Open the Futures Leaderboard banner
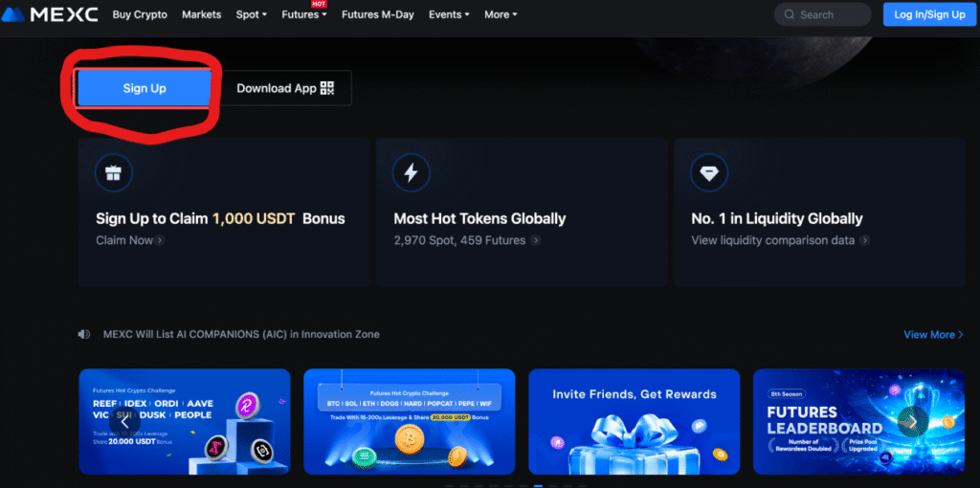Image resolution: width=980 pixels, height=488 pixels. [x=859, y=422]
